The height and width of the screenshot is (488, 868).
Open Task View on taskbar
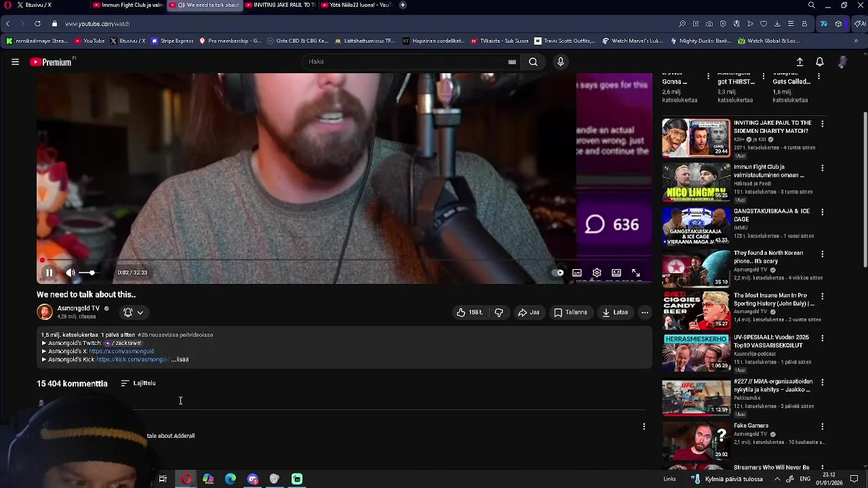tap(163, 479)
